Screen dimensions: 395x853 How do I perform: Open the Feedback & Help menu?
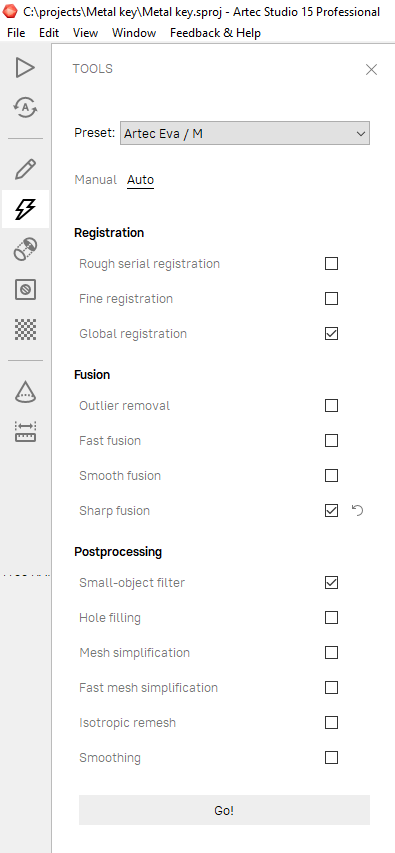[x=215, y=33]
